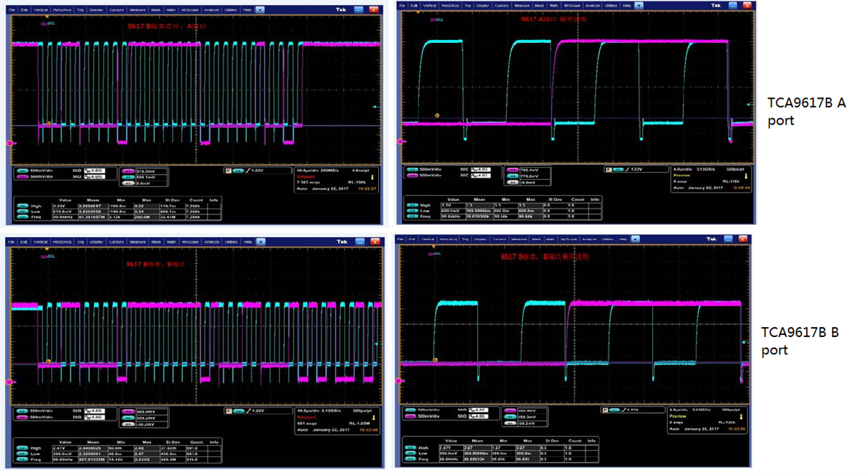Open Utilities menu in top-left scope window

pos(231,10)
